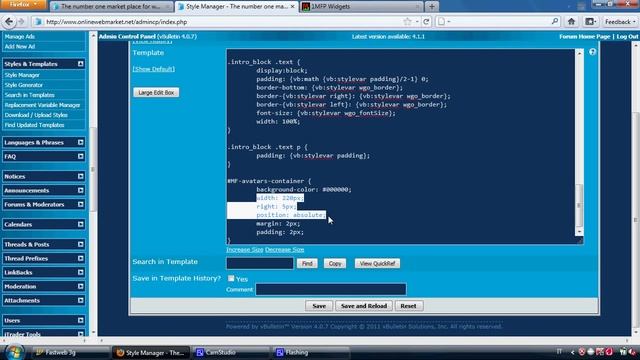This screenshot has height=360, width=640.
Task: Open the View QuickRef button
Action: (377, 264)
